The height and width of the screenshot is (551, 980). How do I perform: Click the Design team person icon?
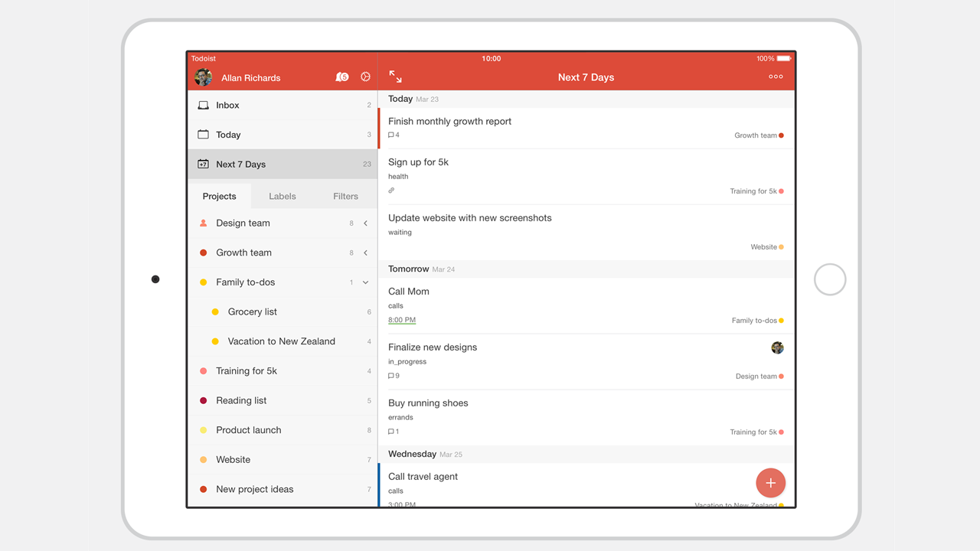click(203, 223)
